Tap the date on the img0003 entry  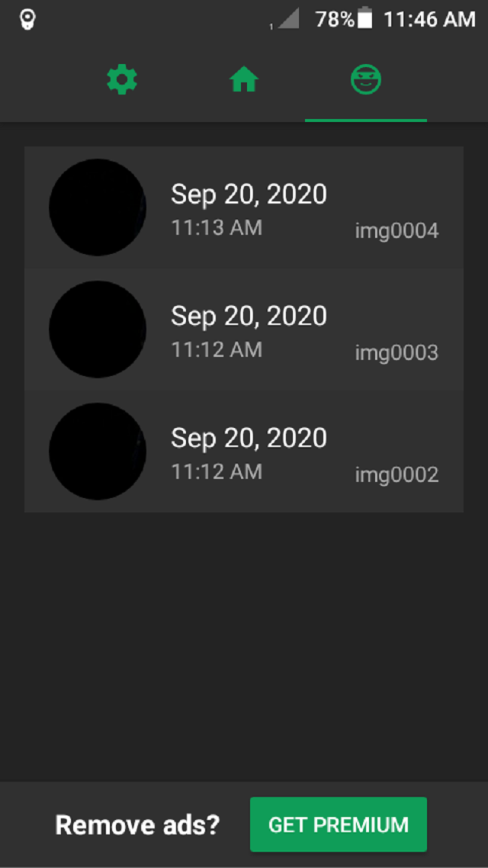[249, 316]
